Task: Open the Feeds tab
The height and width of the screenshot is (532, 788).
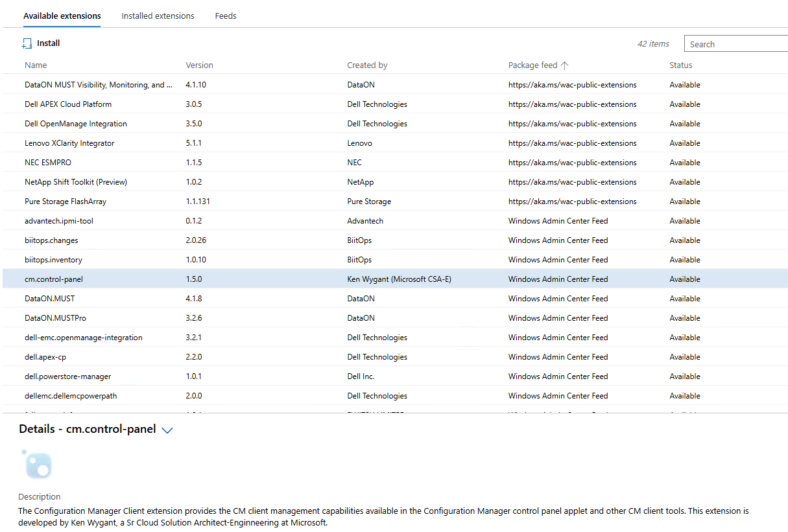Action: [226, 16]
